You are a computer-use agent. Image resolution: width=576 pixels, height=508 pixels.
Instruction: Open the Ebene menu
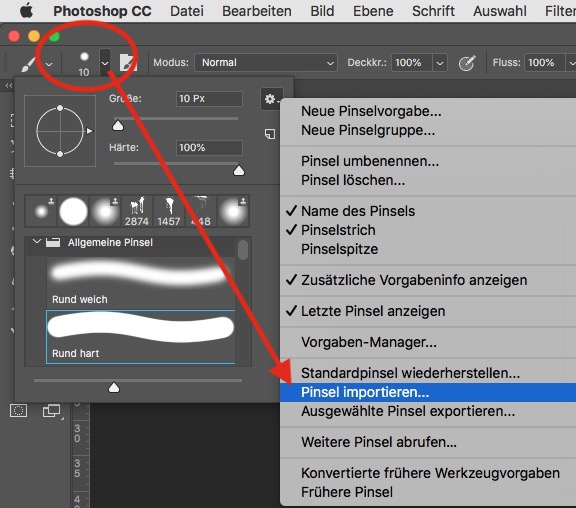(373, 11)
